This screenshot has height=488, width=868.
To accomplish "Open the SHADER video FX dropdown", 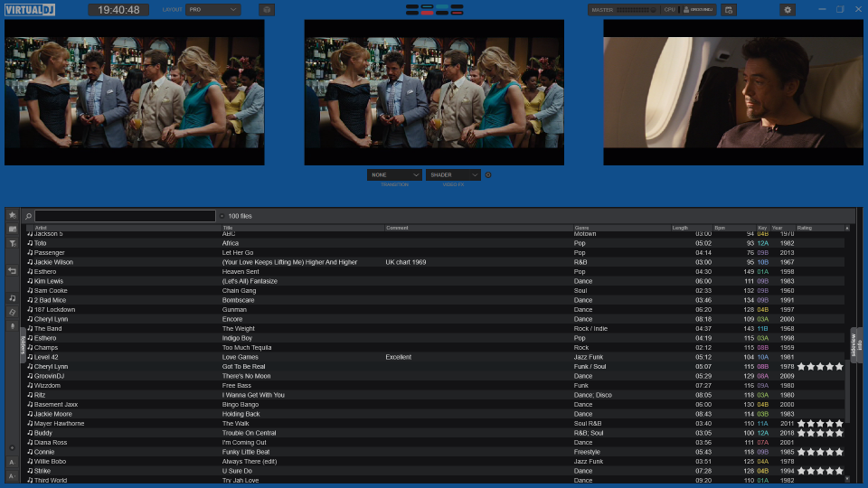I will 453,174.
